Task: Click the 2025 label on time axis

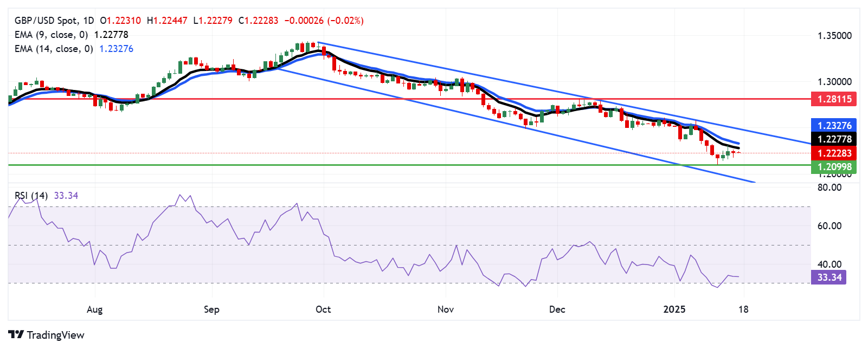Action: (x=674, y=309)
